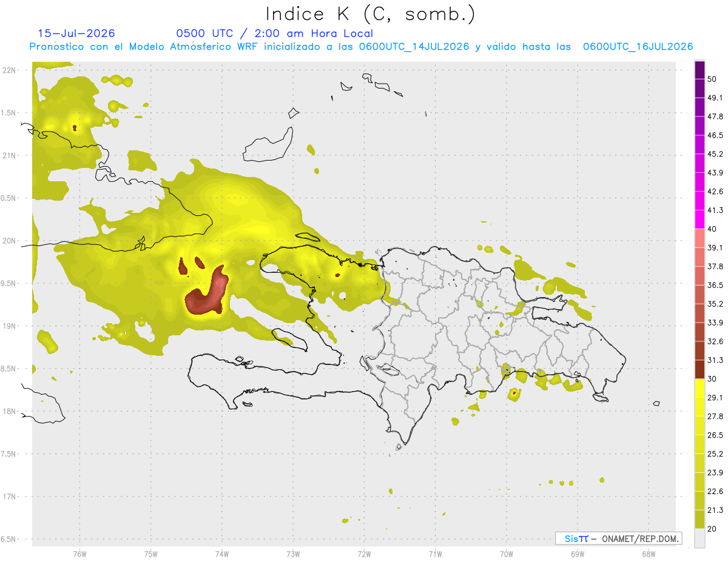This screenshot has height=562, width=728.
Task: Pick the dark brown swatch between 30 and 31.3
Action: [x=699, y=370]
